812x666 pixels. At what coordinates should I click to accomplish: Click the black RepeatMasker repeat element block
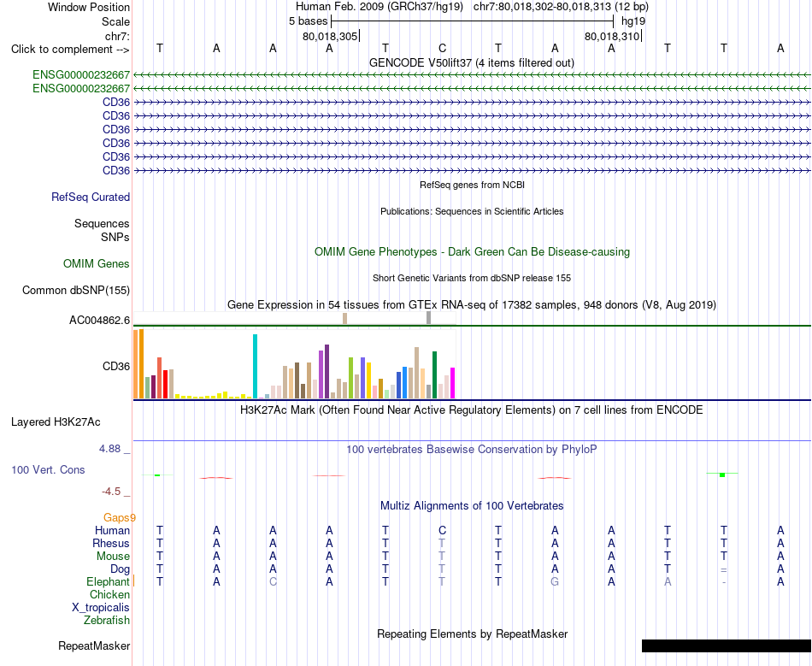(727, 645)
